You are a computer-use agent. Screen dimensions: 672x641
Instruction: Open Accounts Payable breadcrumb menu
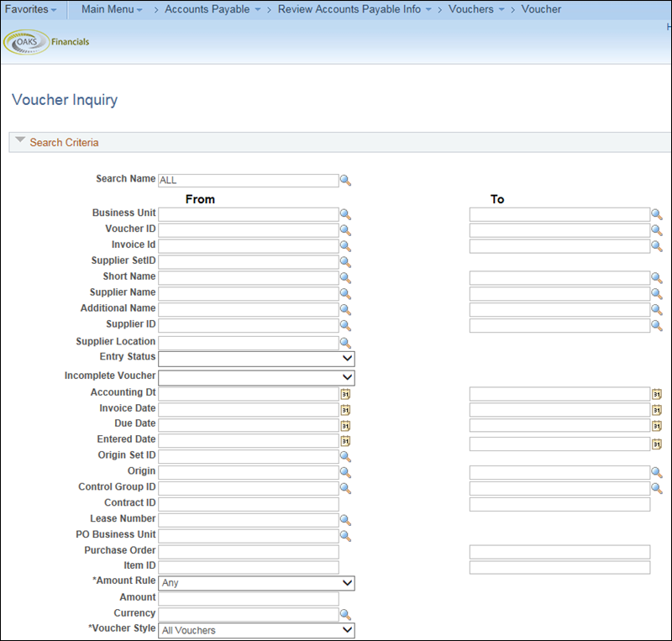(x=213, y=9)
